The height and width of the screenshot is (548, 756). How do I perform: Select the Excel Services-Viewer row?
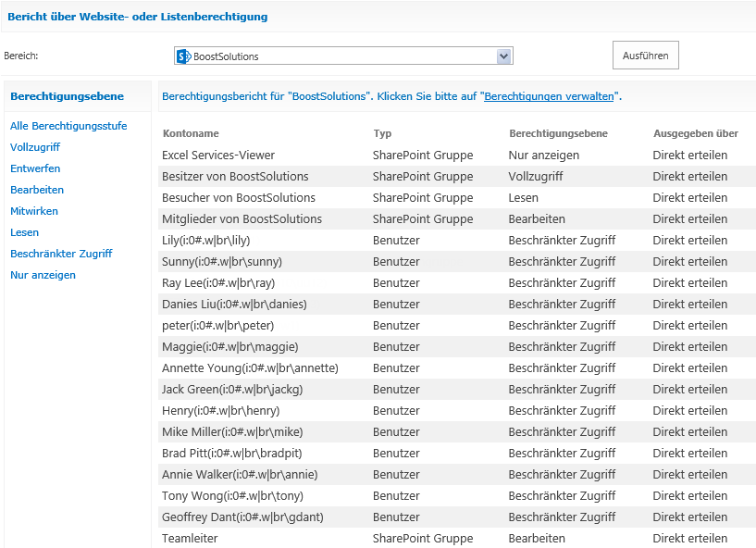(x=456, y=155)
